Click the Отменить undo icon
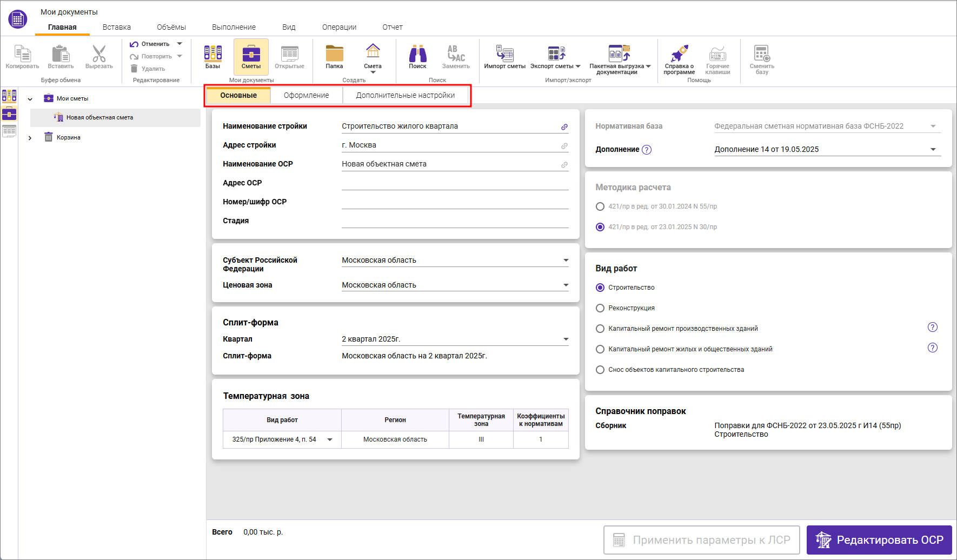 (x=135, y=44)
